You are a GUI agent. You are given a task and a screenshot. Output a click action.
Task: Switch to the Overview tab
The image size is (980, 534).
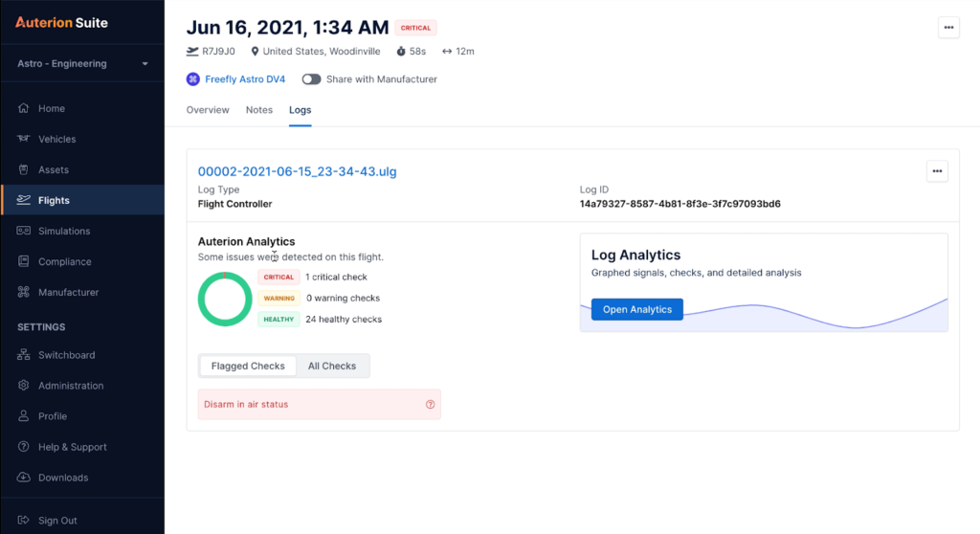pos(208,110)
